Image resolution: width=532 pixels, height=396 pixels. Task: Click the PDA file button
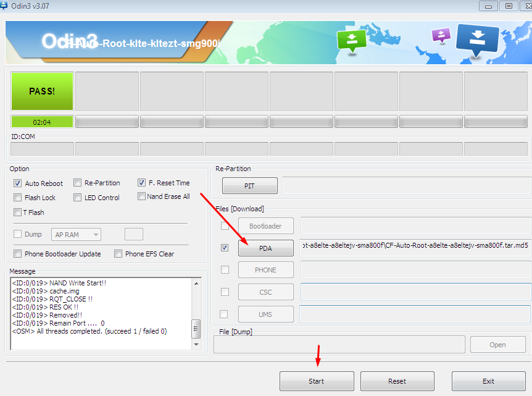point(265,248)
